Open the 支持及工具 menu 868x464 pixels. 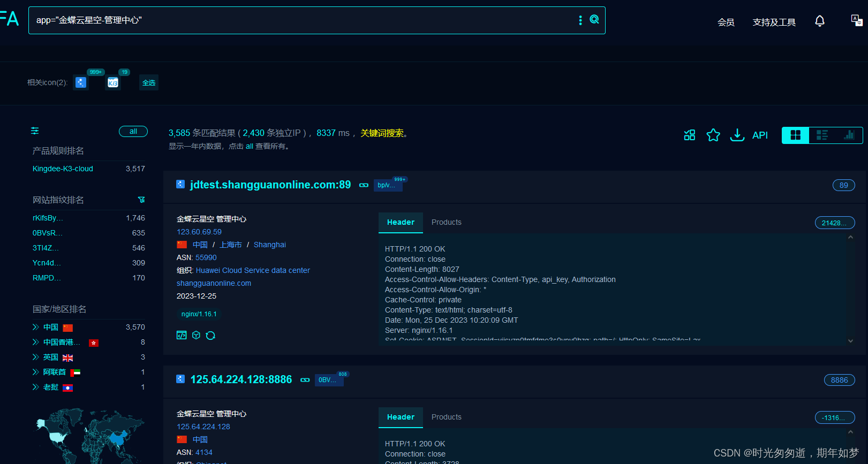(x=774, y=22)
